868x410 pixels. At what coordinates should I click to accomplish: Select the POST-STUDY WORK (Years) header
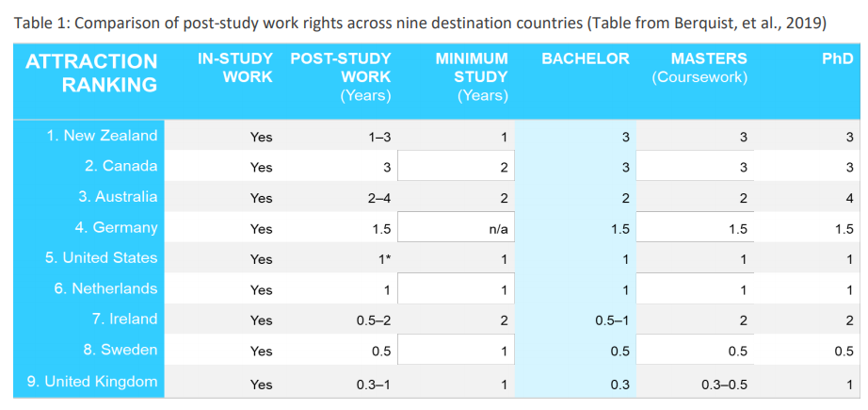341,76
